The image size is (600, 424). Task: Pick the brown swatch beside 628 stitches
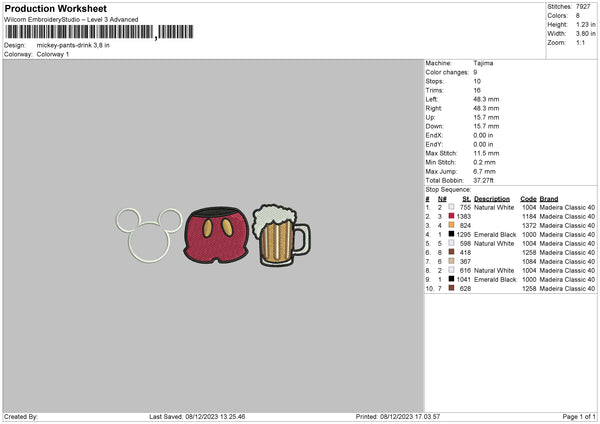[451, 288]
